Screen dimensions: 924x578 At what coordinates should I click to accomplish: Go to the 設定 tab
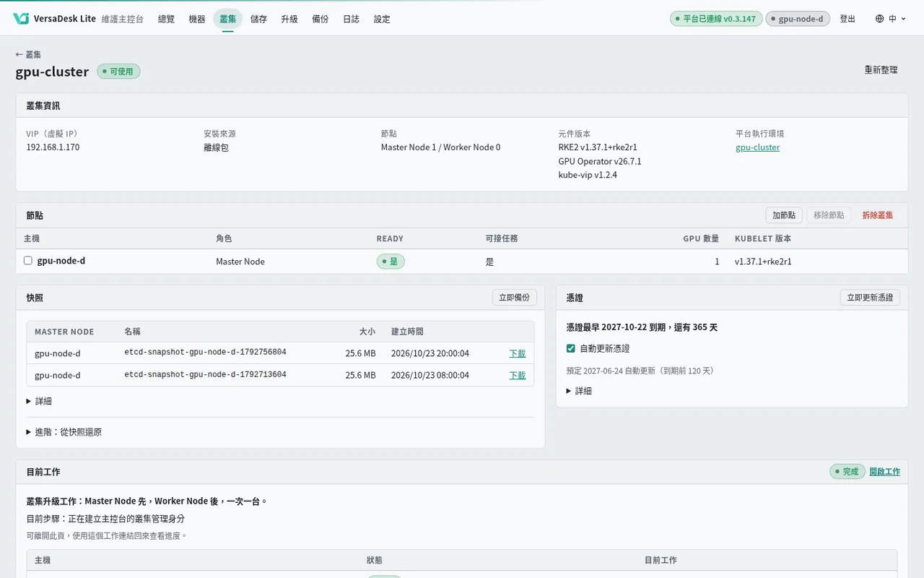pos(382,19)
